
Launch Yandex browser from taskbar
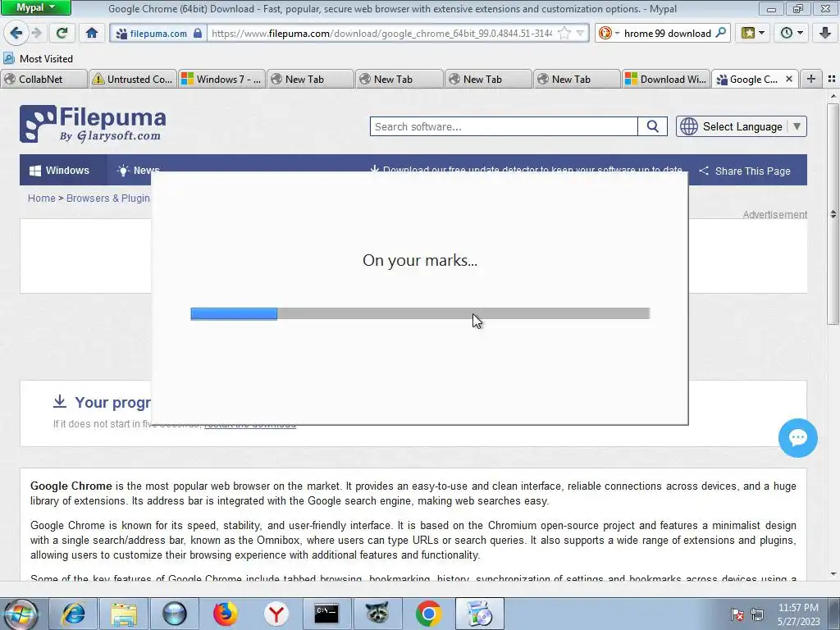coord(276,614)
